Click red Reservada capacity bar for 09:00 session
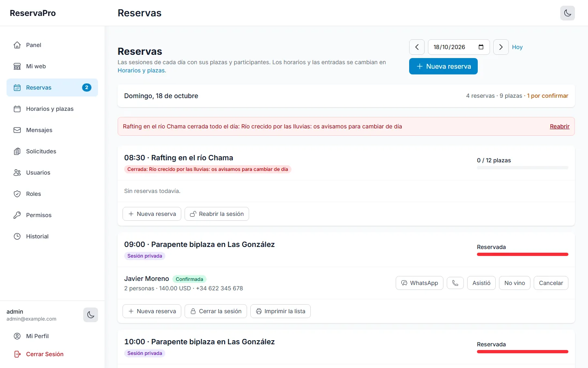The width and height of the screenshot is (588, 368). point(523,254)
